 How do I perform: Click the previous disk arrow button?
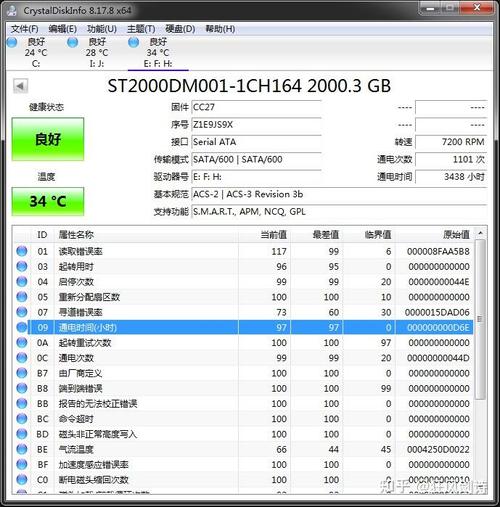click(x=20, y=86)
